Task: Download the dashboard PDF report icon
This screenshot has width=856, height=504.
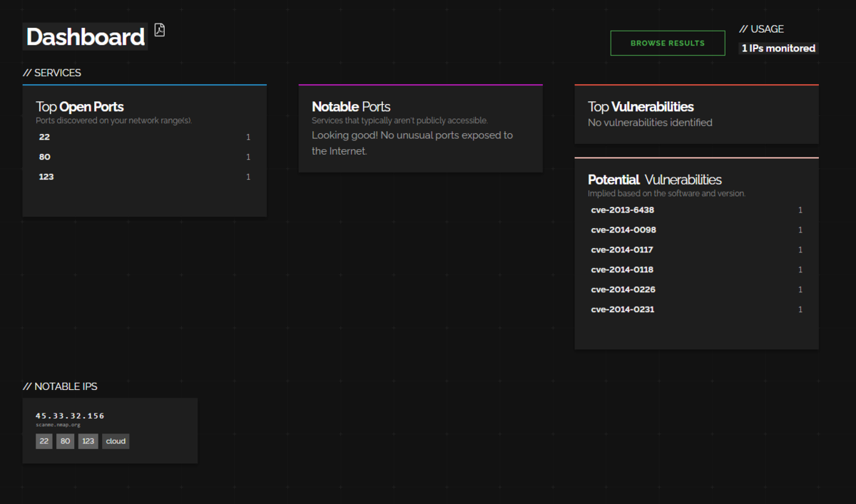Action: point(160,30)
